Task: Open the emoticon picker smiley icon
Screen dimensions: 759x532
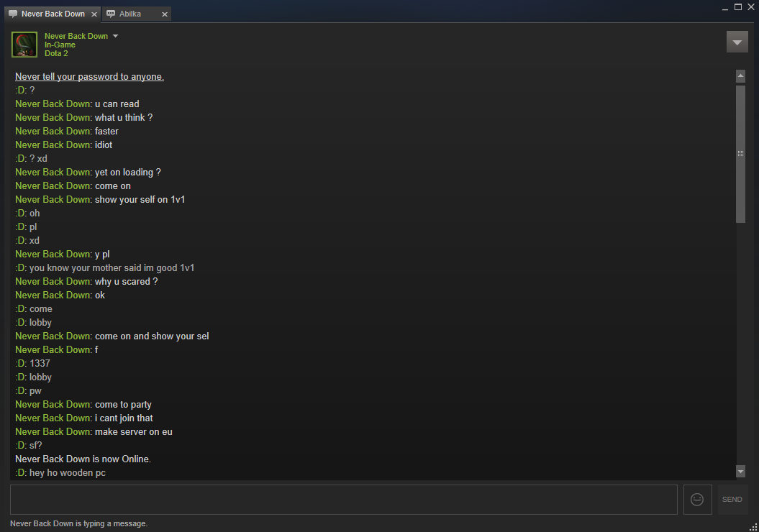Action: pyautogui.click(x=697, y=499)
